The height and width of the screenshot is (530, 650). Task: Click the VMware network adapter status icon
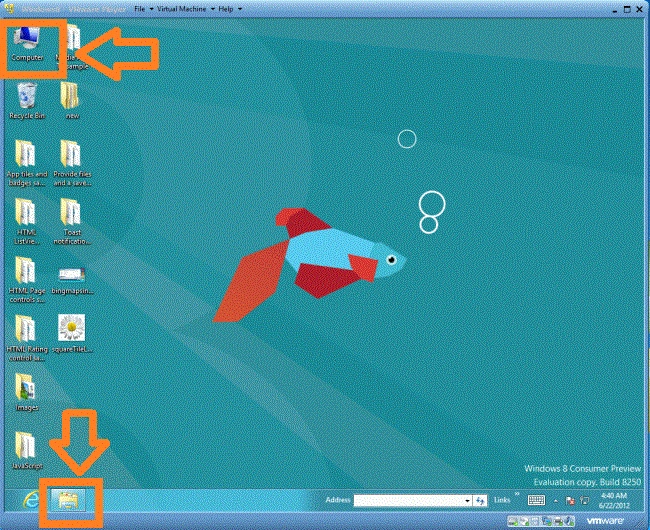click(x=547, y=521)
